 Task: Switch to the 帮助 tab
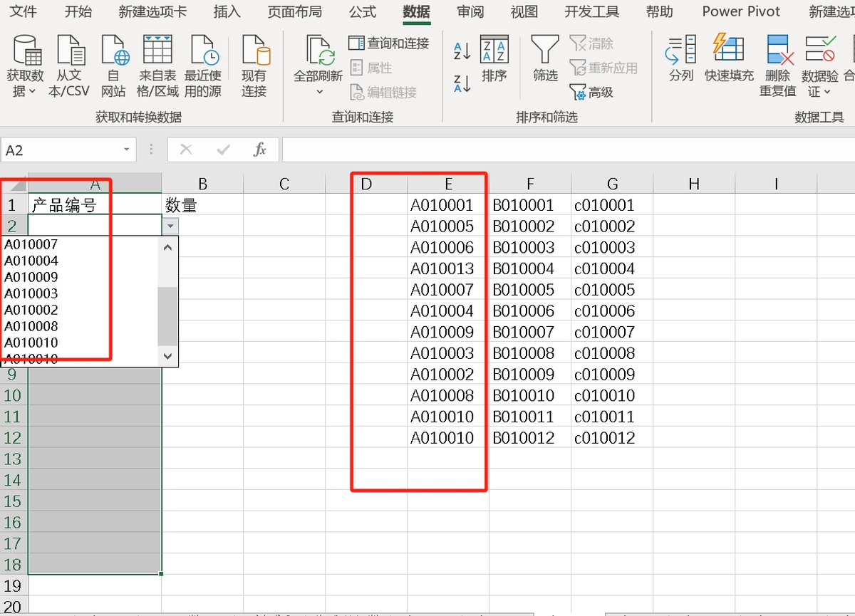(x=659, y=11)
